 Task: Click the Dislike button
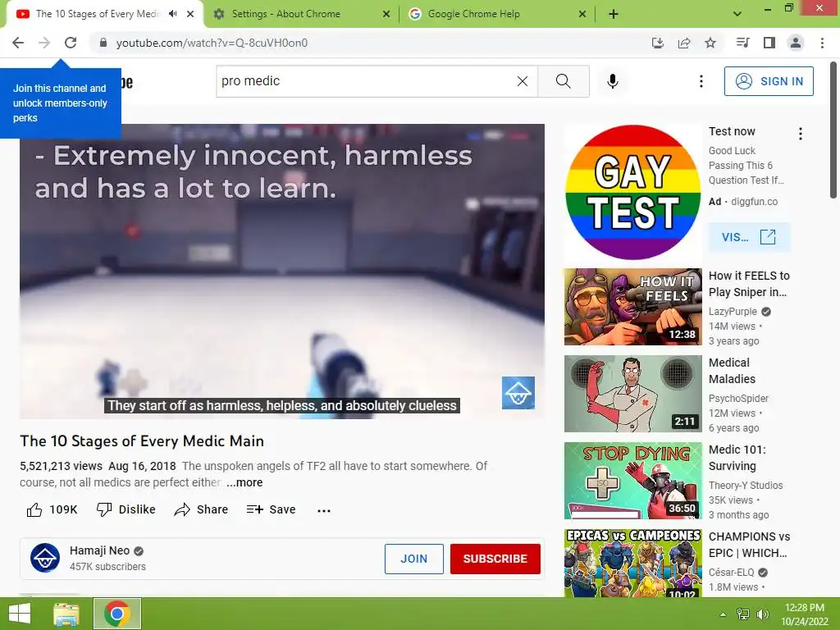tap(126, 509)
